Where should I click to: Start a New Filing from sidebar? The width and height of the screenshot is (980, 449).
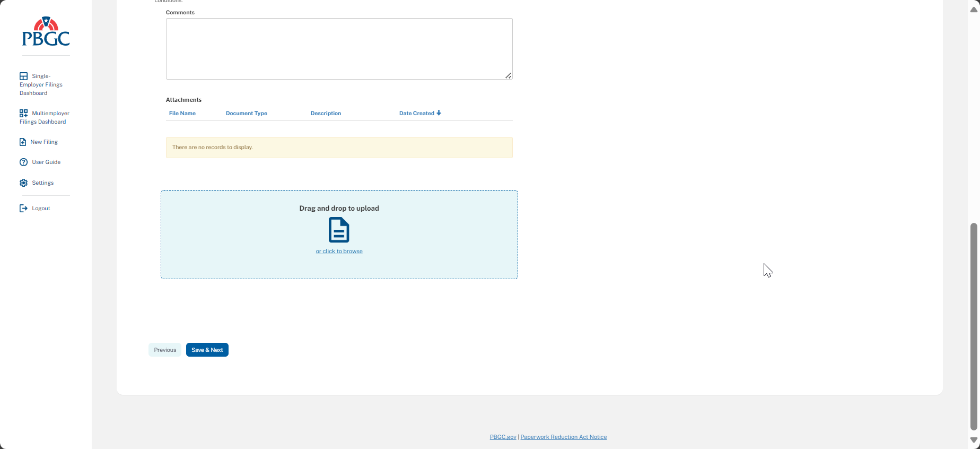pyautogui.click(x=39, y=142)
